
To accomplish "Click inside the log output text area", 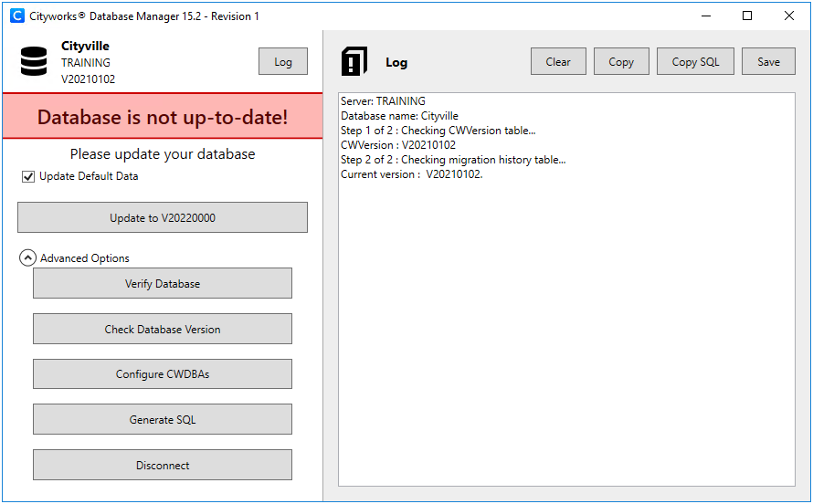I will pos(566,320).
